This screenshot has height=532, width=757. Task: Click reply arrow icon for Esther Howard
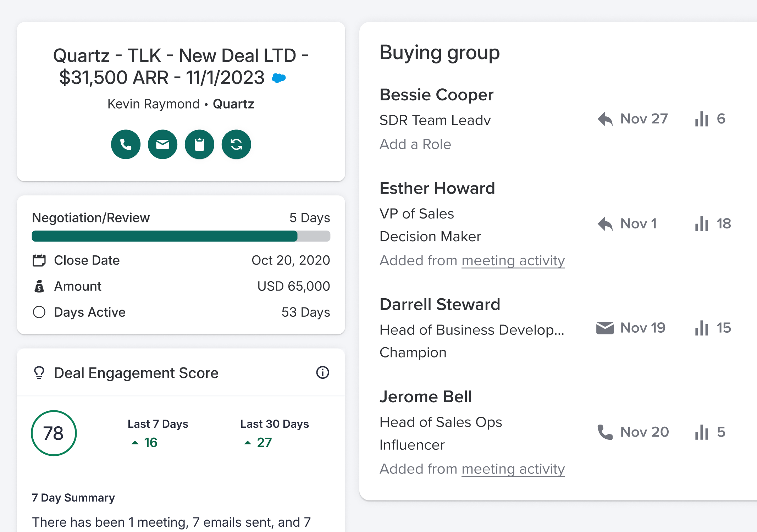point(605,223)
